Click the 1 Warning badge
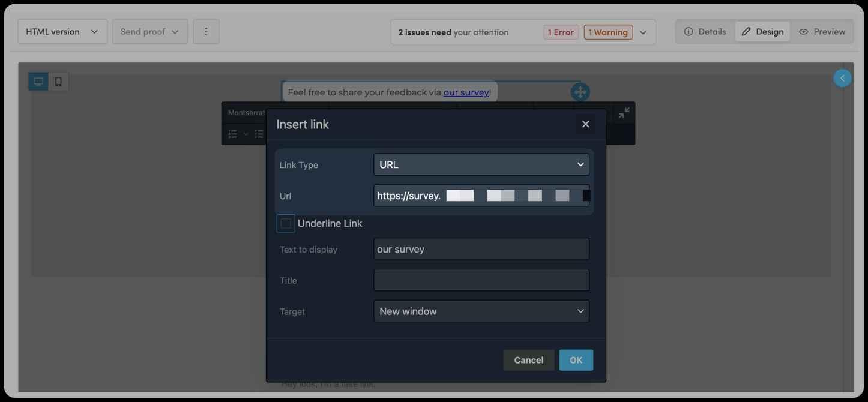The image size is (868, 402). 608,32
